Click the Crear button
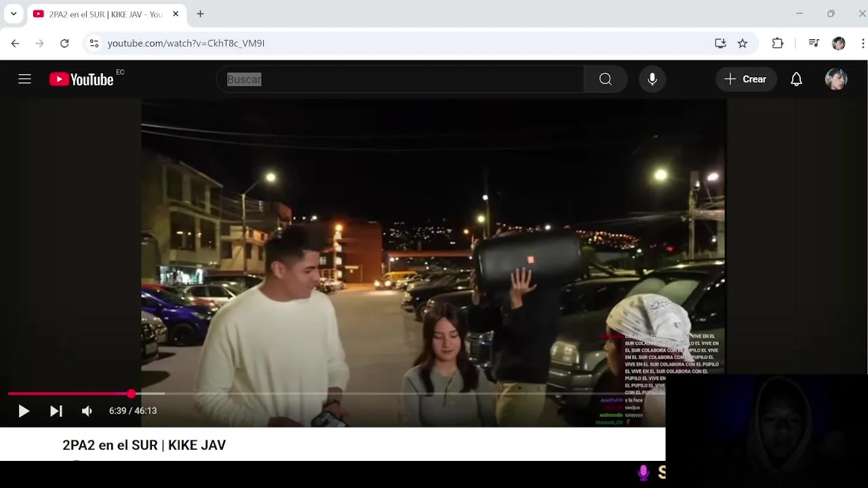868x488 pixels. [745, 79]
